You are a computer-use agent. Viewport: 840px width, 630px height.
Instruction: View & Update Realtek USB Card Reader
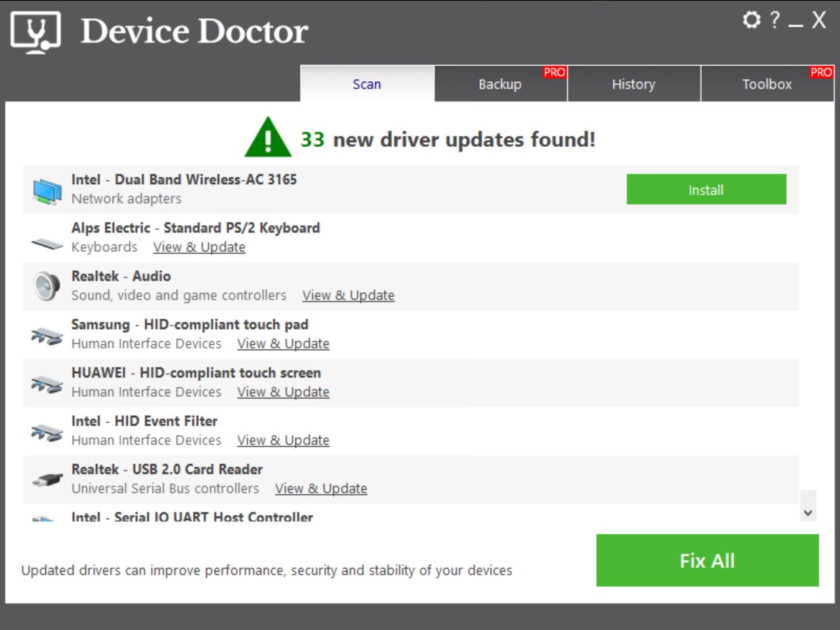(321, 489)
